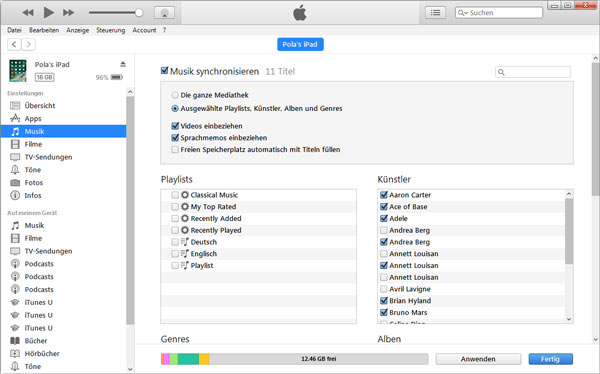
Task: Open Fotos in the sidebar
Action: click(x=34, y=183)
